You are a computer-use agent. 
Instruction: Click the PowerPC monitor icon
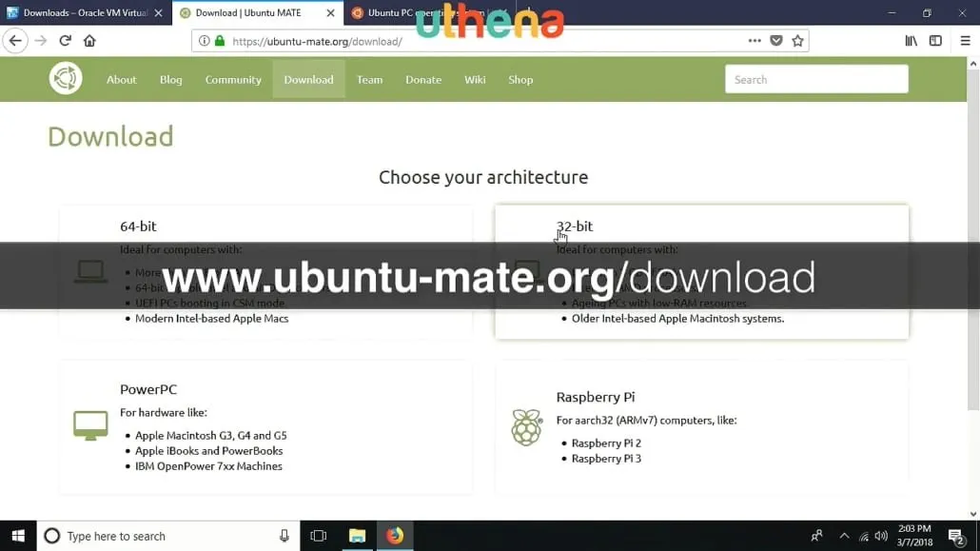pos(90,425)
